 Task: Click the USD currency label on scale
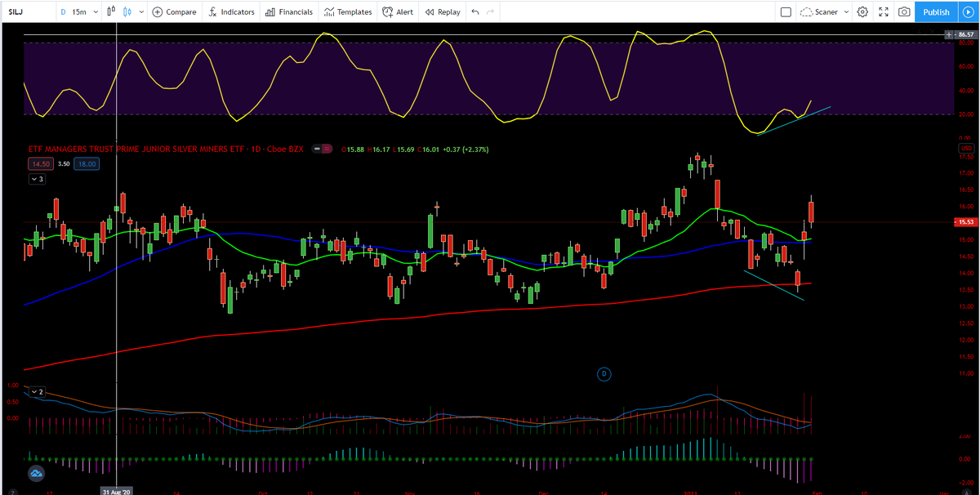click(x=968, y=147)
